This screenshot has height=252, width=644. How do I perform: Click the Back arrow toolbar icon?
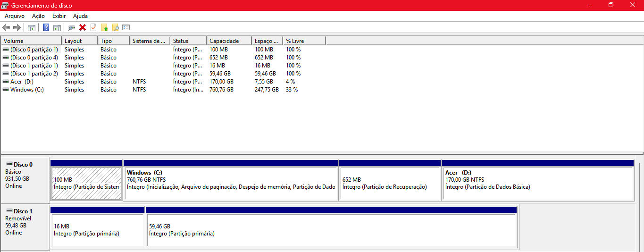coord(6,27)
